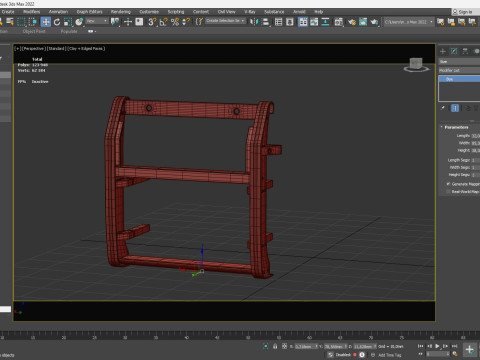
Task: Open Modifiers menu
Action: [x=32, y=12]
